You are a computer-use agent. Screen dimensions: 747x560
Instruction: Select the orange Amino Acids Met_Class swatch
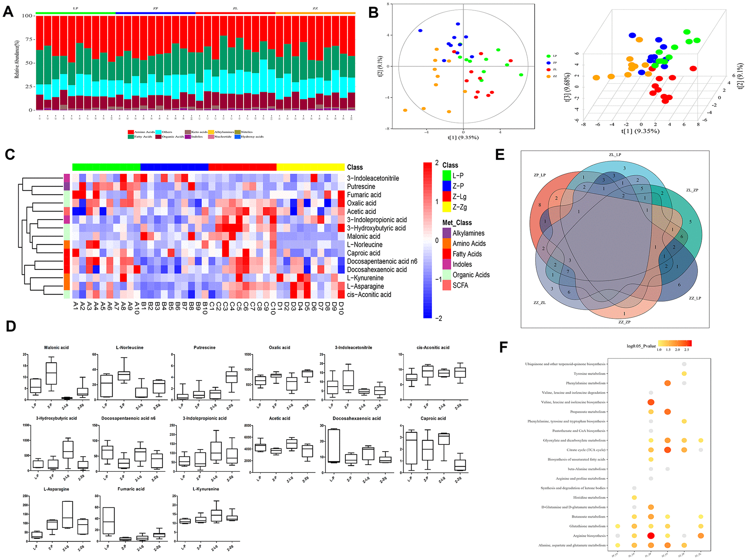446,243
